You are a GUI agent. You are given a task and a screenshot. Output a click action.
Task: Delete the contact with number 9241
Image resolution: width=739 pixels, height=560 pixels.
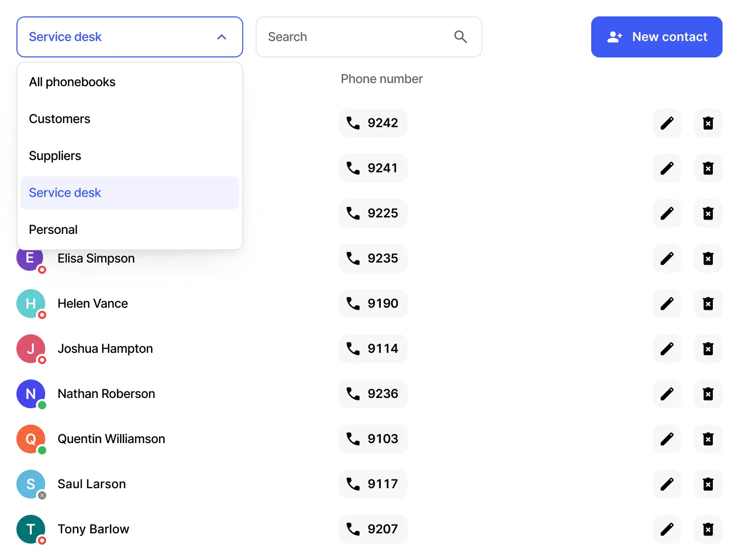[x=708, y=168]
